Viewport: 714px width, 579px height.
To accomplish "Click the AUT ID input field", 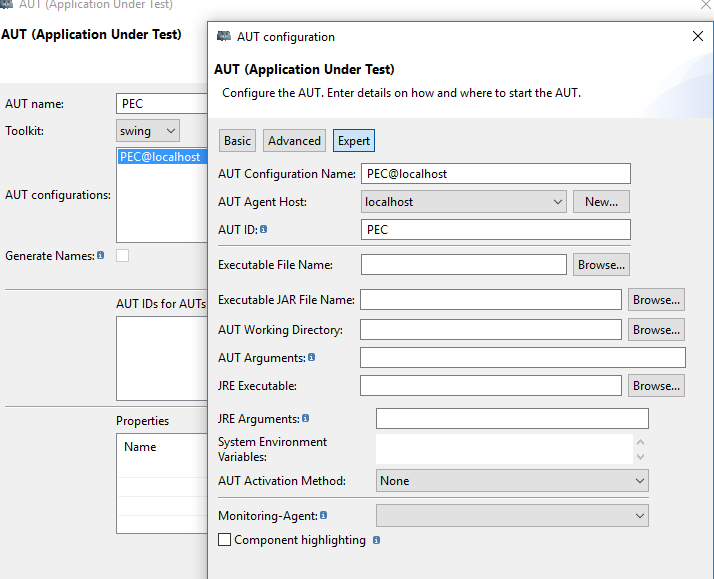I will pos(496,229).
